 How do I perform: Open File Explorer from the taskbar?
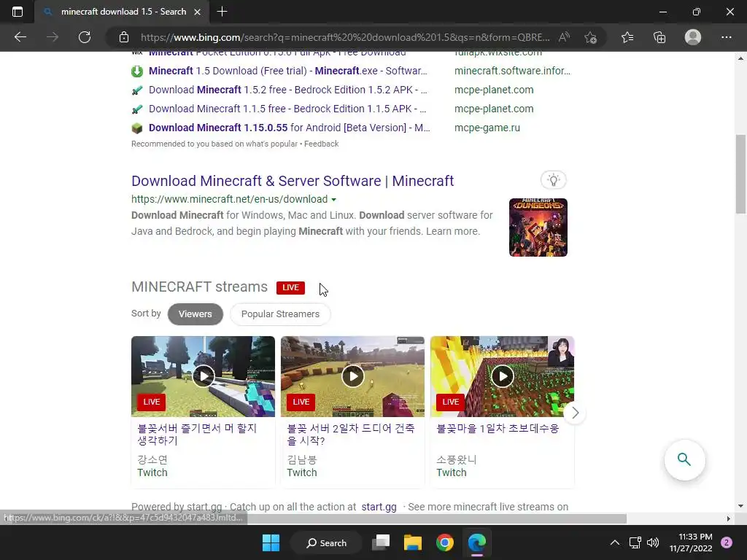tap(413, 542)
